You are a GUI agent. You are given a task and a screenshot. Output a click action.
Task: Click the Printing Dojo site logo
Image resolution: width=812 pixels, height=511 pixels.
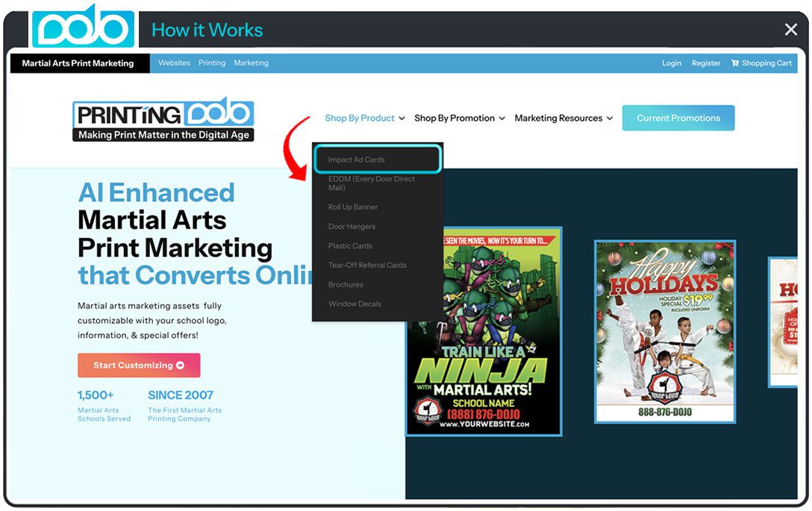pos(163,119)
